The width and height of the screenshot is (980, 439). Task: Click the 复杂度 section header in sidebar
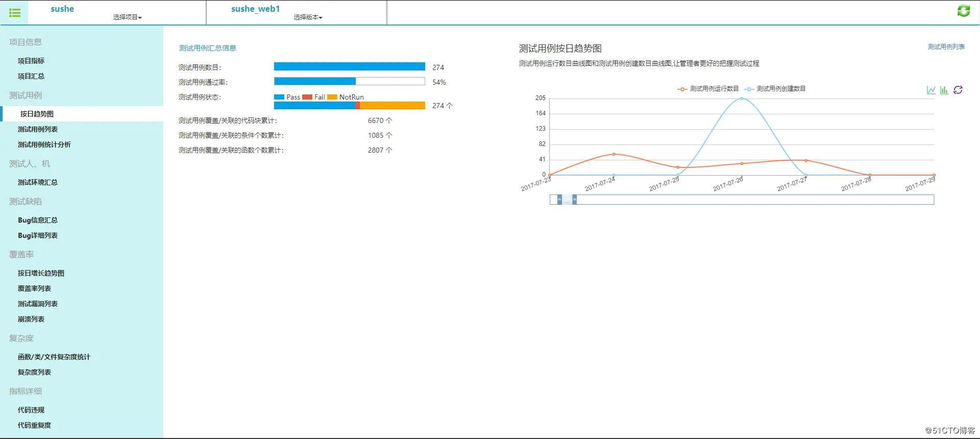click(21, 338)
